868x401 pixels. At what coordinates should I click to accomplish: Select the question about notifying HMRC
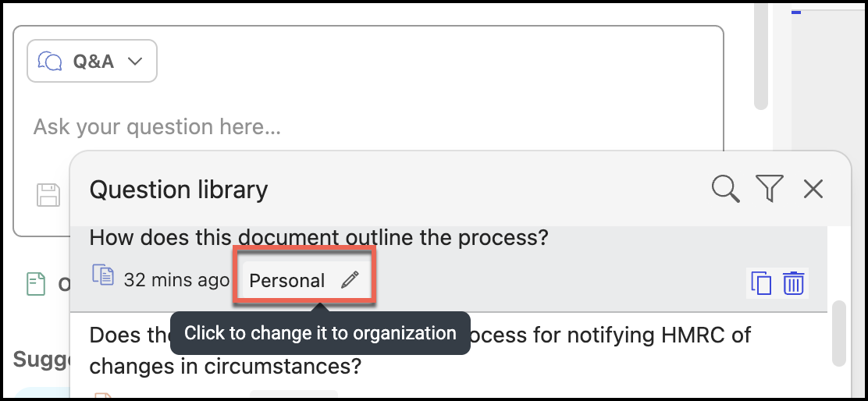coord(420,350)
